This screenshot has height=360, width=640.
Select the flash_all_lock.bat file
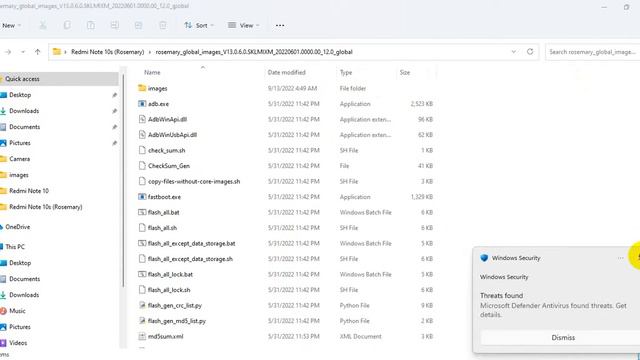tap(170, 274)
